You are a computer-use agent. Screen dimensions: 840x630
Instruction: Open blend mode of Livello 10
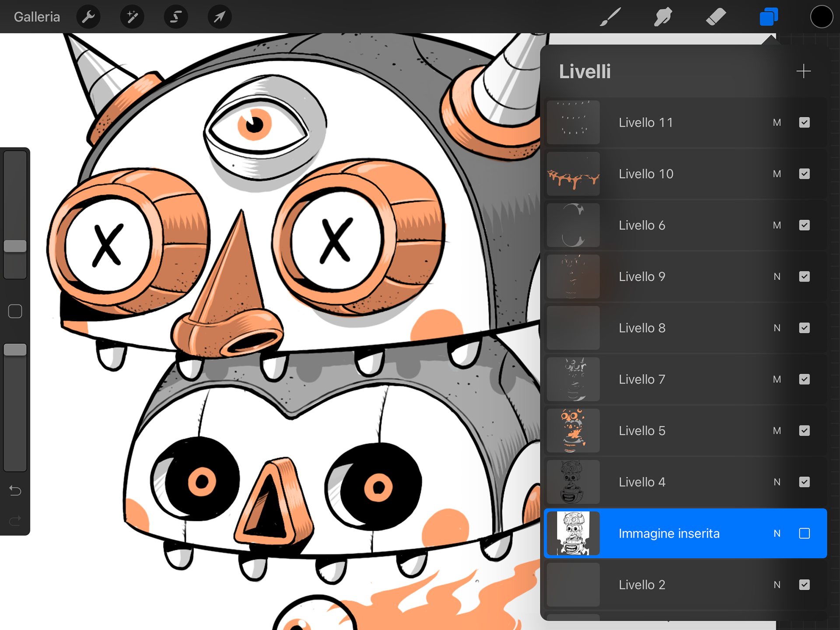click(777, 174)
